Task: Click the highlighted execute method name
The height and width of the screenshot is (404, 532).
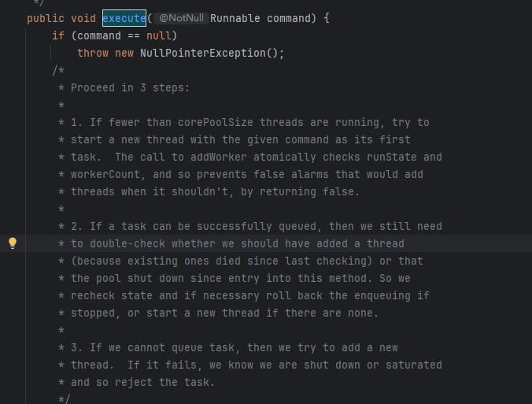Action: pyautogui.click(x=124, y=18)
